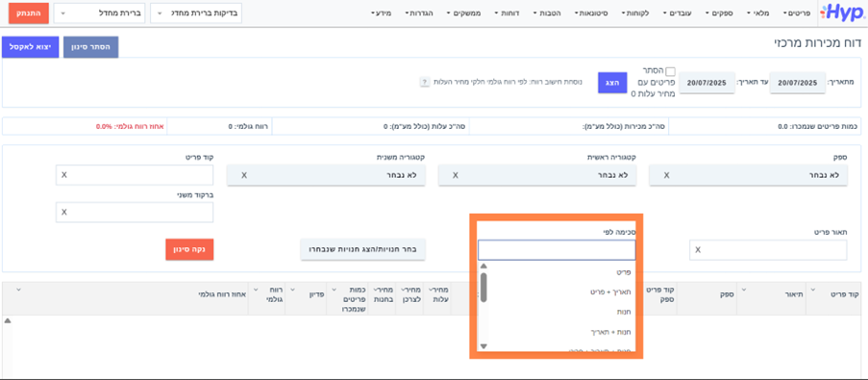Open the profit formula help question mark
Screen dimensions: 868x380
point(425,83)
